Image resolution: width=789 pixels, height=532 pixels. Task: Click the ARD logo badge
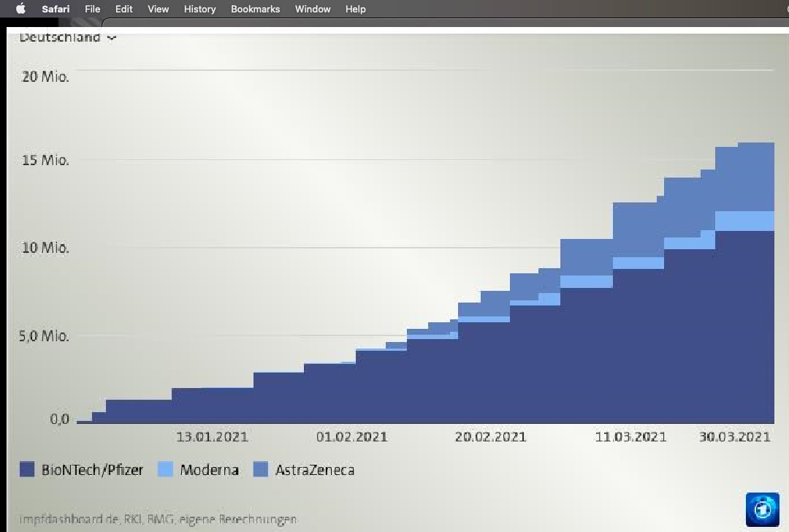coord(762,509)
